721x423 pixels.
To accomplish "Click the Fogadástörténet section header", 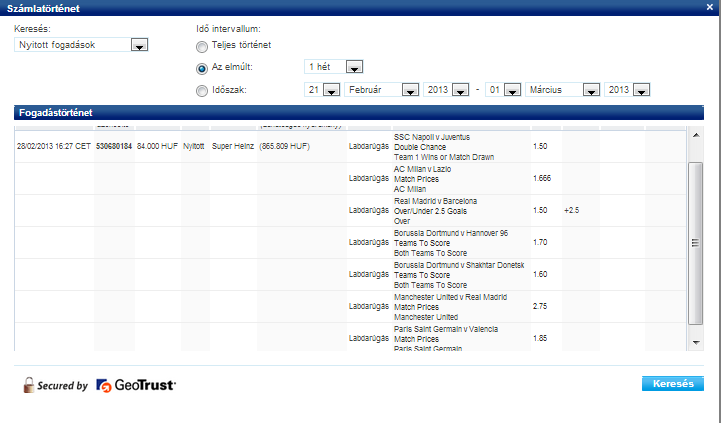I will click(x=359, y=113).
